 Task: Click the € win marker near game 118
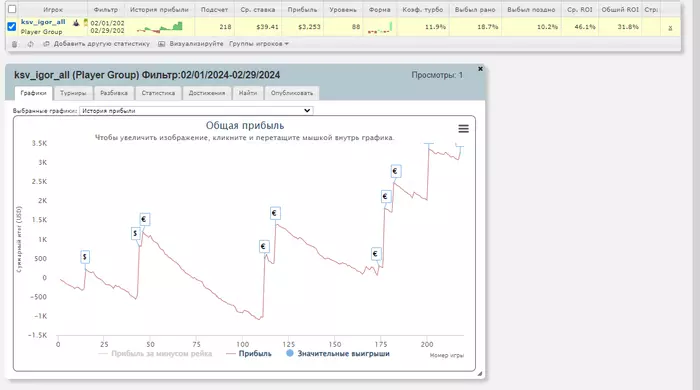(275, 213)
